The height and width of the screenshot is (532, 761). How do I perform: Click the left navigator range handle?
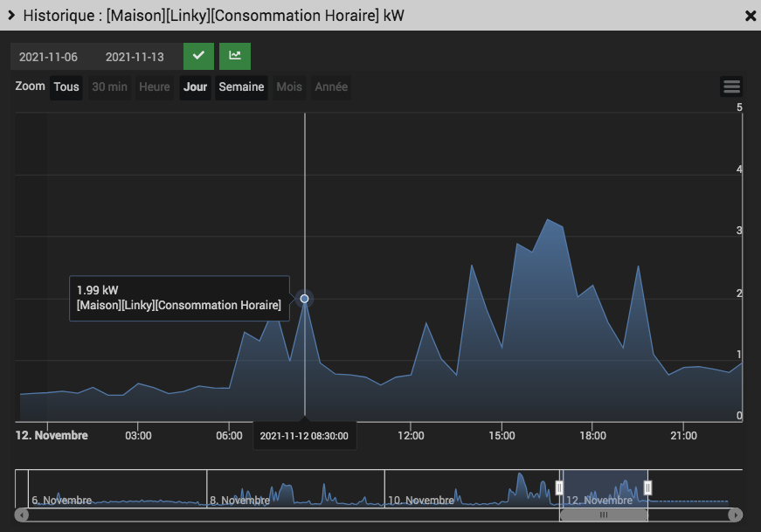click(559, 487)
